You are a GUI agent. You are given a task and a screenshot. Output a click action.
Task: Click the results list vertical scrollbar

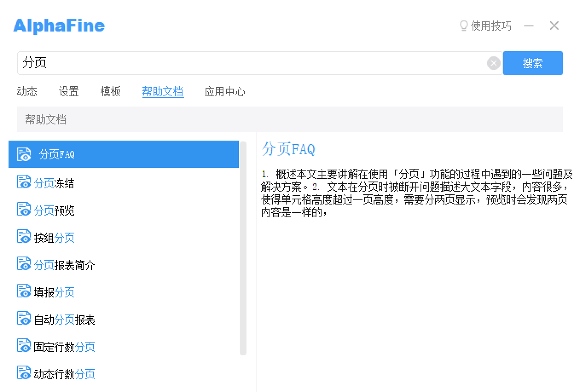point(243,248)
